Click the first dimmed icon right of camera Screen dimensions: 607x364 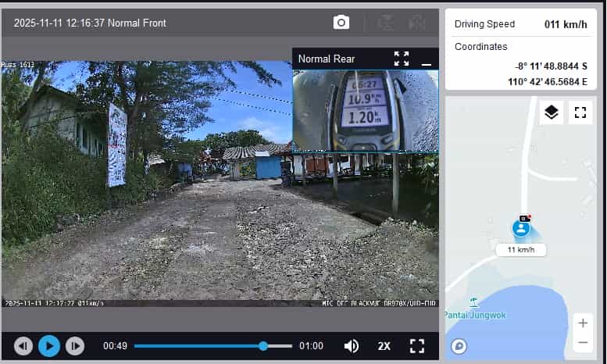coord(384,23)
